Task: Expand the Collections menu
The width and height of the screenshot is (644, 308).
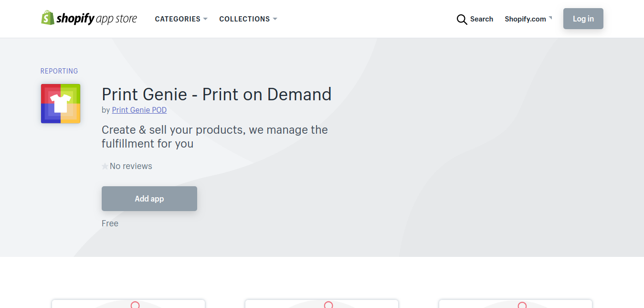Action: point(248,19)
